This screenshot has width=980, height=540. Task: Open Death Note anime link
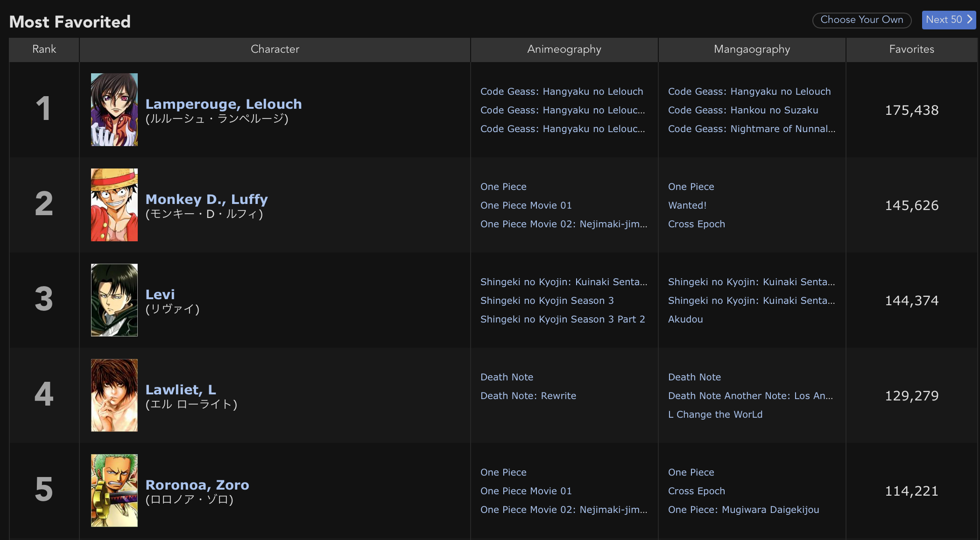tap(507, 377)
